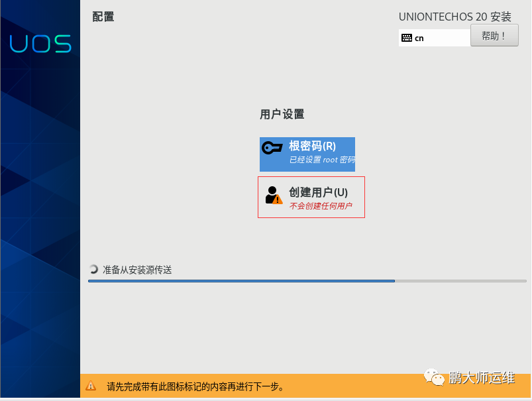Click the warning triangle in the orange bar

pyautogui.click(x=91, y=386)
